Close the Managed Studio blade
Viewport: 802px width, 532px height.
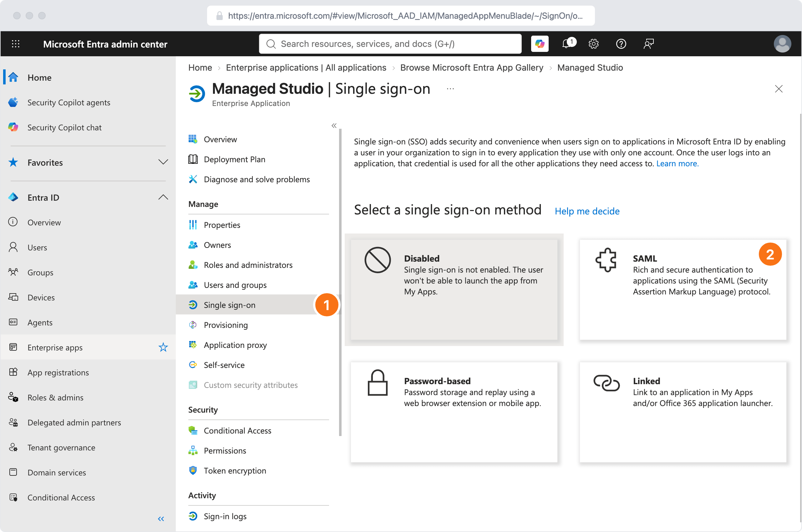tap(779, 89)
